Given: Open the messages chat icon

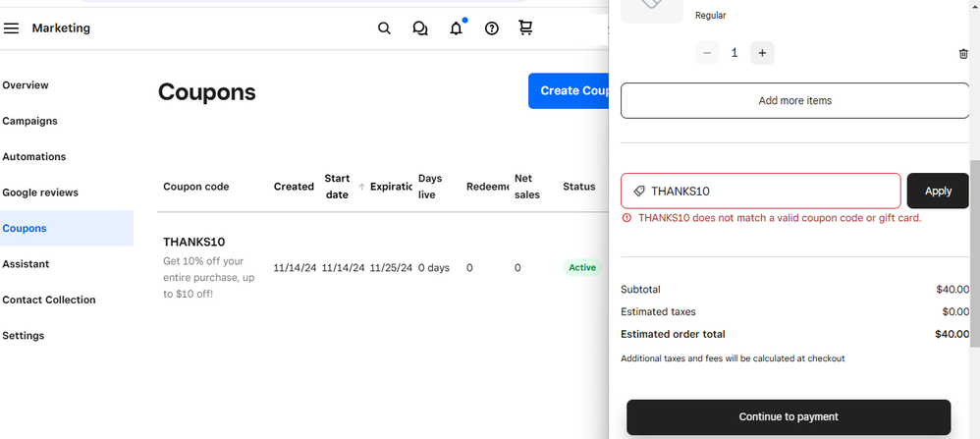Looking at the screenshot, I should (420, 28).
